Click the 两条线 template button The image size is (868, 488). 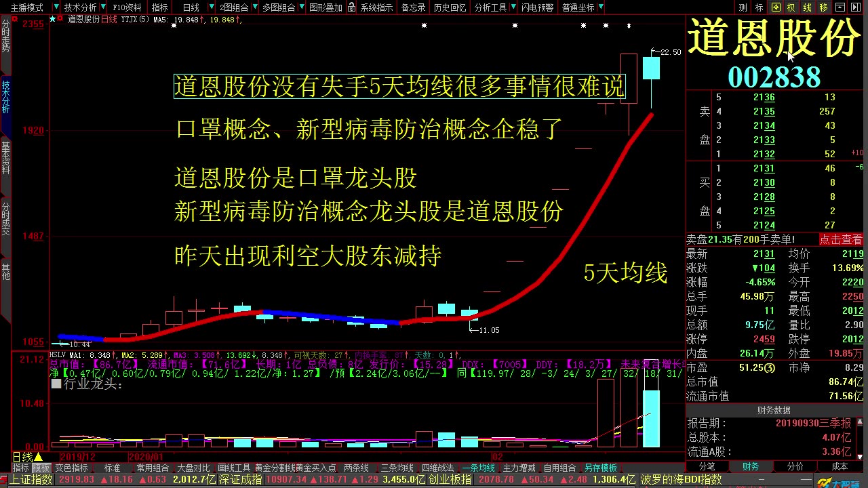coord(356,468)
